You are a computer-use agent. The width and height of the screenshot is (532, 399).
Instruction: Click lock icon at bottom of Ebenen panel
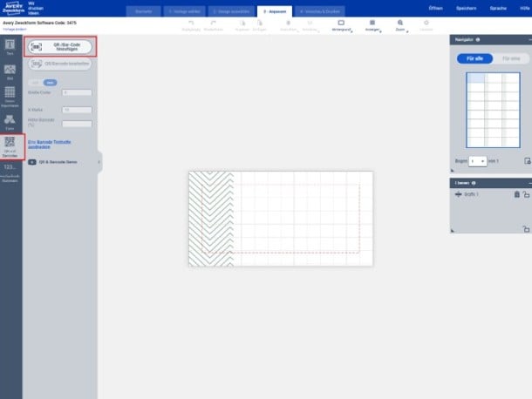[x=526, y=229]
